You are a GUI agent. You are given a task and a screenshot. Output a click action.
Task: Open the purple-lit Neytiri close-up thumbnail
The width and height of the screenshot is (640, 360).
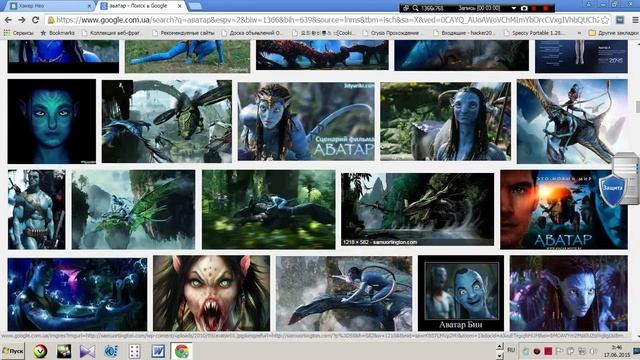[569, 293]
